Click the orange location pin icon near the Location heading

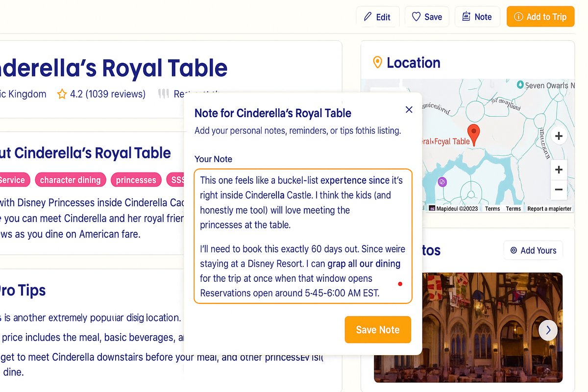pos(377,63)
